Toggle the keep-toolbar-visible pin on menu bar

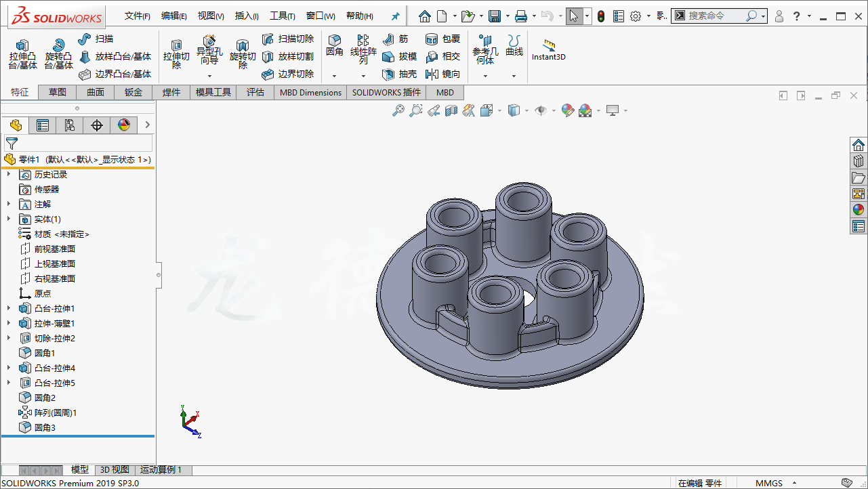(395, 15)
